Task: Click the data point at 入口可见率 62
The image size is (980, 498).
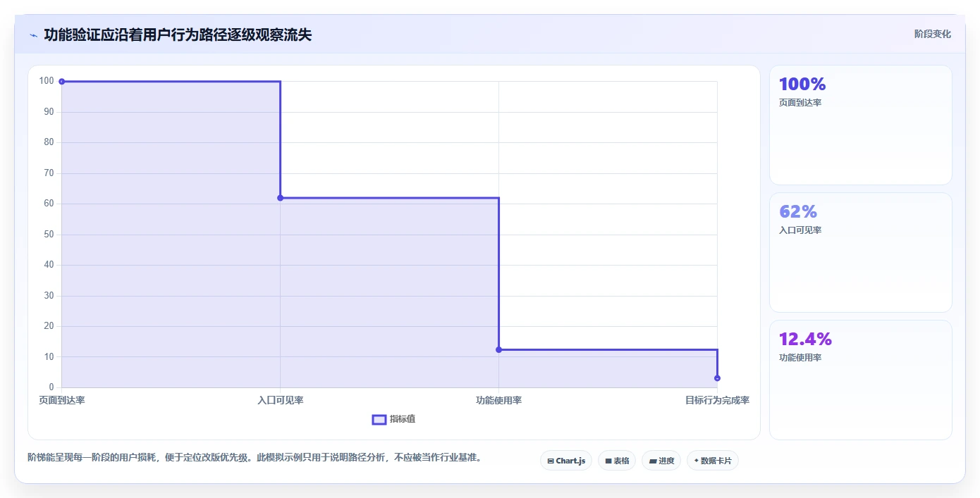Action: point(281,198)
